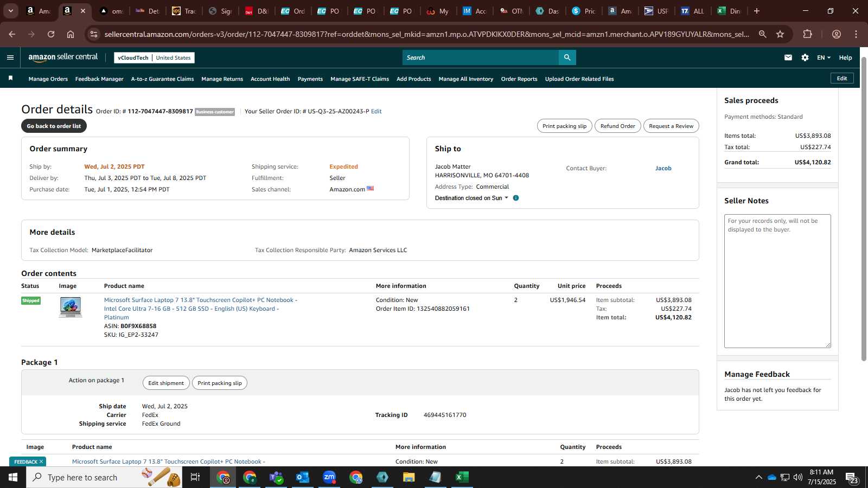The width and height of the screenshot is (868, 488).
Task: Open Account Health in the nav bar
Action: coord(270,79)
